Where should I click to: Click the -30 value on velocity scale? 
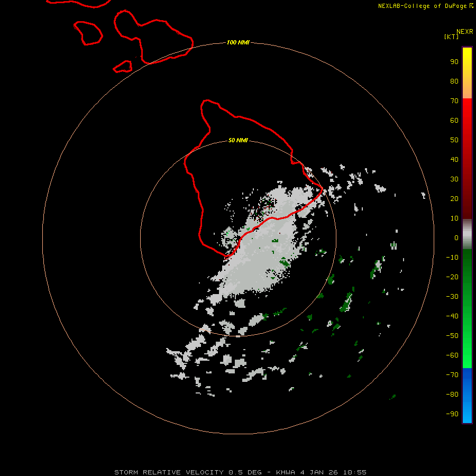tap(452, 297)
